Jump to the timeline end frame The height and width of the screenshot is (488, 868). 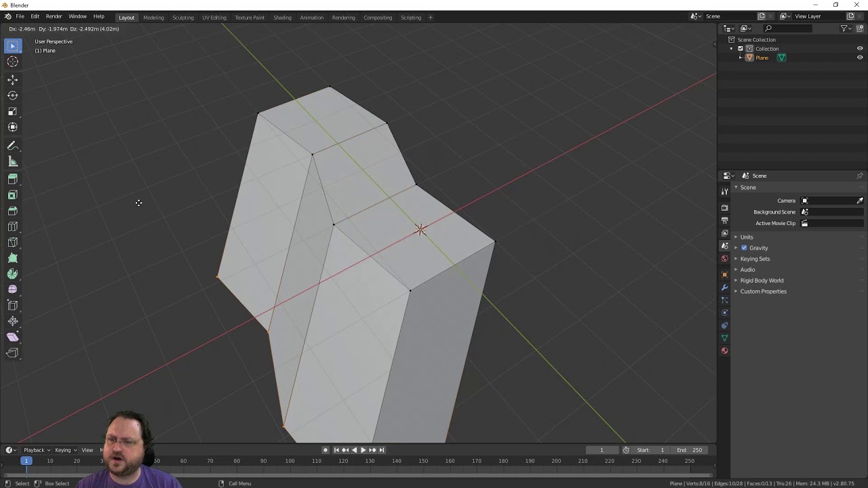[381, 450]
